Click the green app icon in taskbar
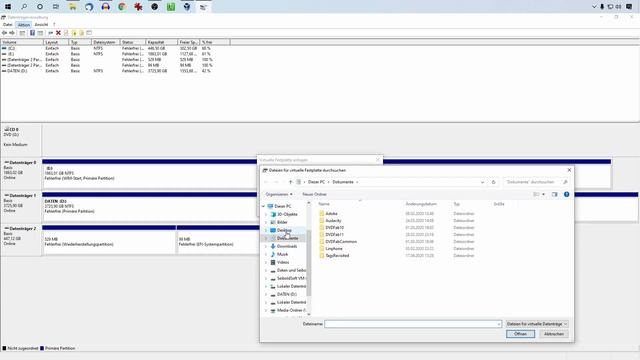Screen dimensions: 640x360 tap(171, 7)
